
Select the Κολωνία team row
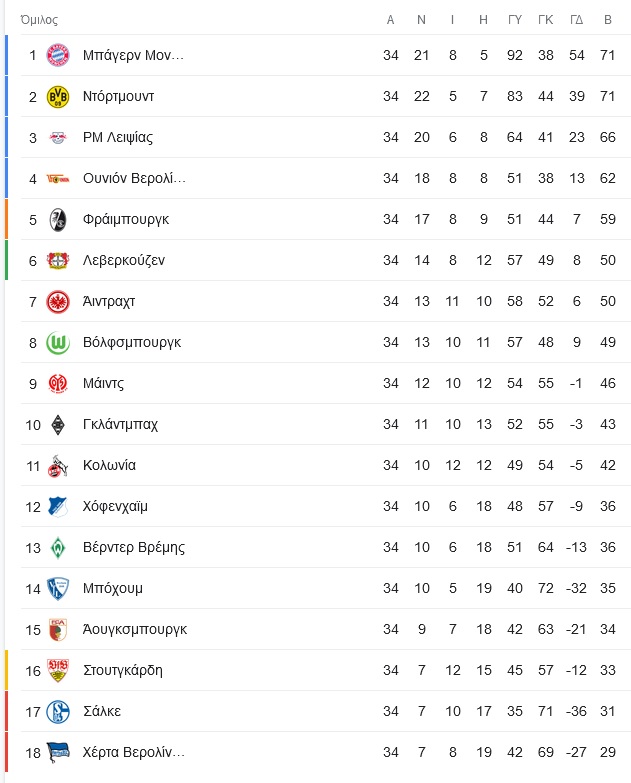[x=325, y=465]
